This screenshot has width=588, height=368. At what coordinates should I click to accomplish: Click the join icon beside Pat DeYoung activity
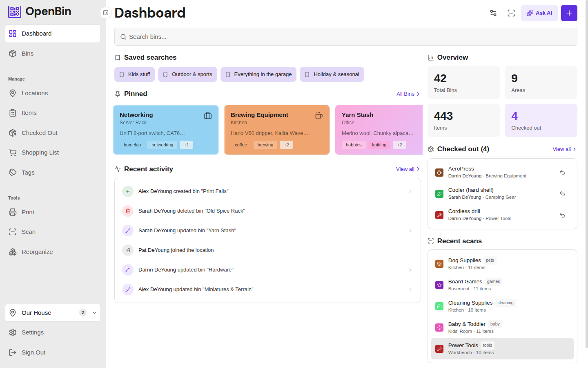point(128,250)
